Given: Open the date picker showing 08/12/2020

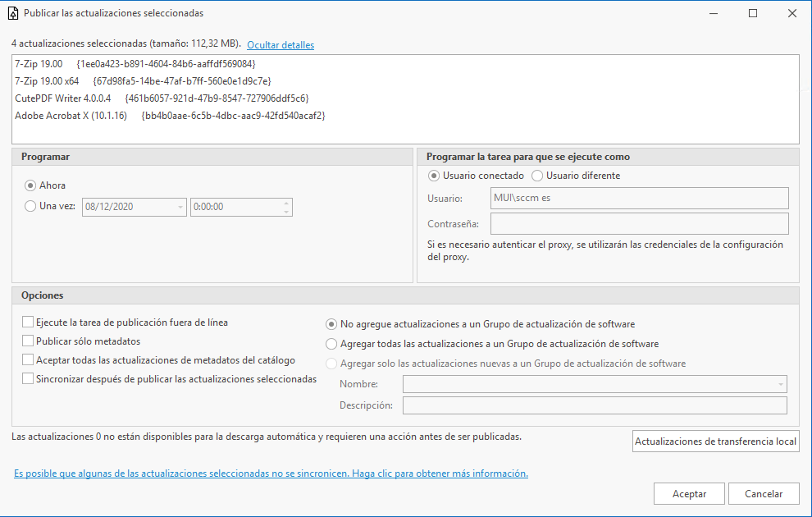Looking at the screenshot, I should (180, 208).
